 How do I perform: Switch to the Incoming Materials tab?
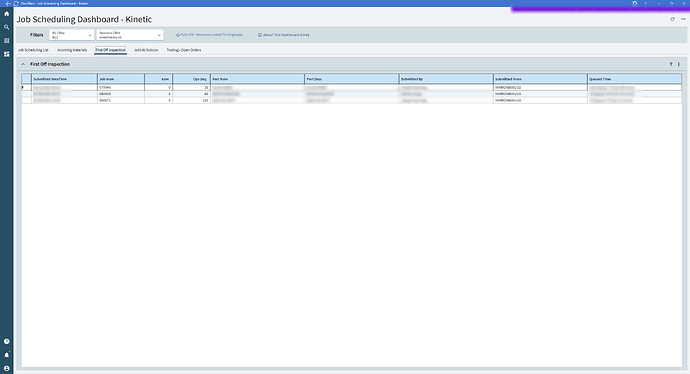tap(72, 50)
